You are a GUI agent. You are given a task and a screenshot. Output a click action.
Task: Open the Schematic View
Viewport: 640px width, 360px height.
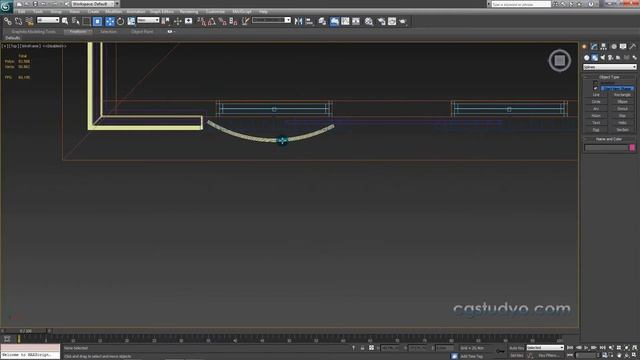click(356, 21)
